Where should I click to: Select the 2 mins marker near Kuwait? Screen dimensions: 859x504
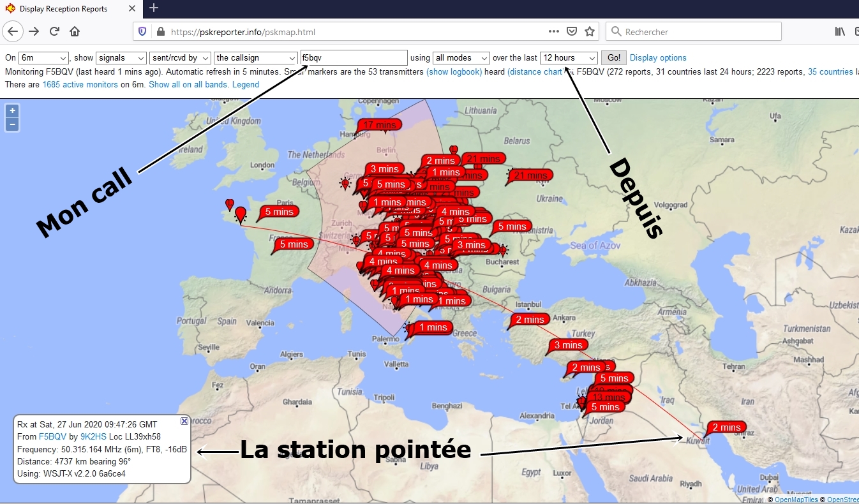(726, 427)
